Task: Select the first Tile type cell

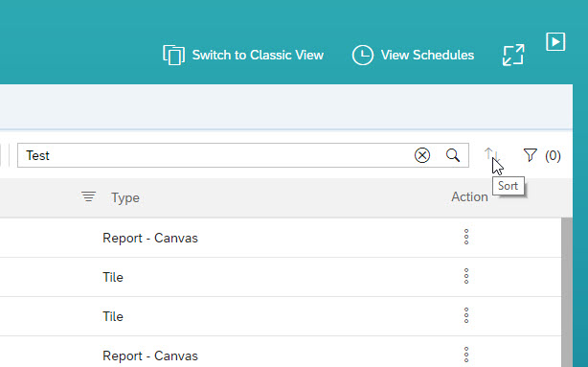Action: 113,277
